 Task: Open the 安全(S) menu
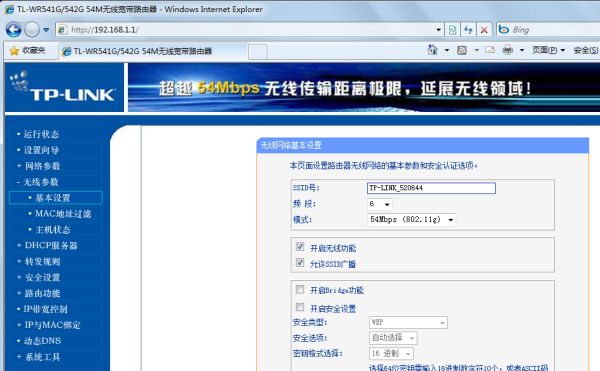tap(585, 50)
